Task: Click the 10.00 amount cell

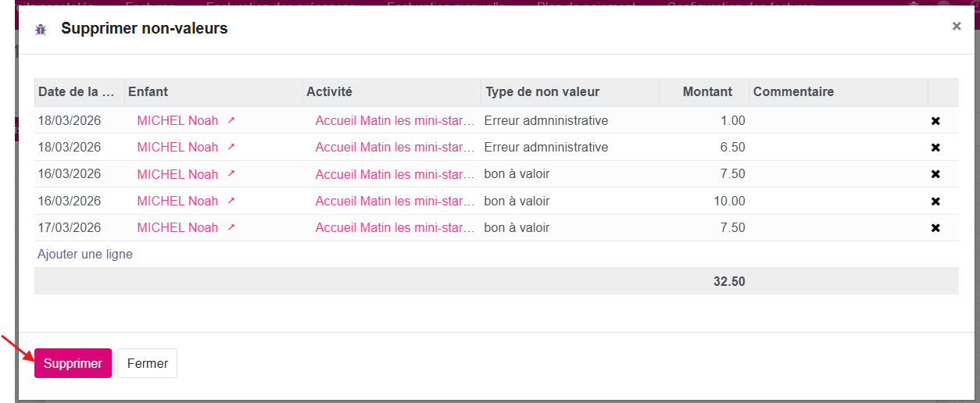Action: [x=704, y=201]
